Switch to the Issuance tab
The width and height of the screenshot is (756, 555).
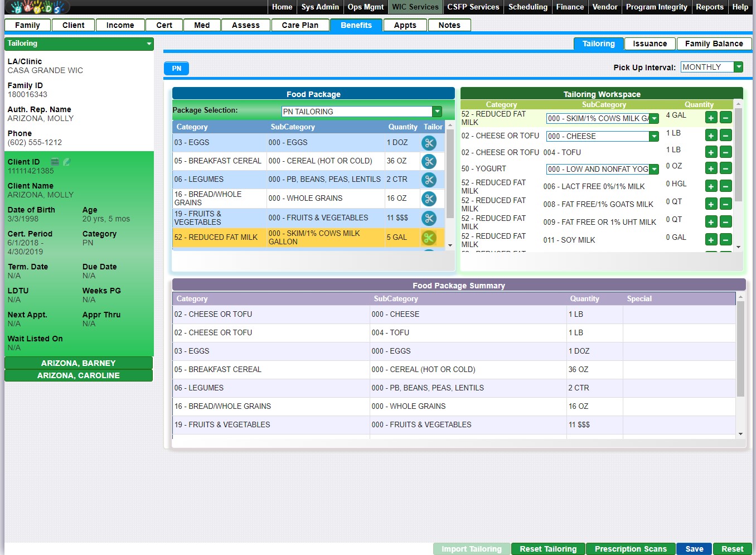click(x=650, y=44)
